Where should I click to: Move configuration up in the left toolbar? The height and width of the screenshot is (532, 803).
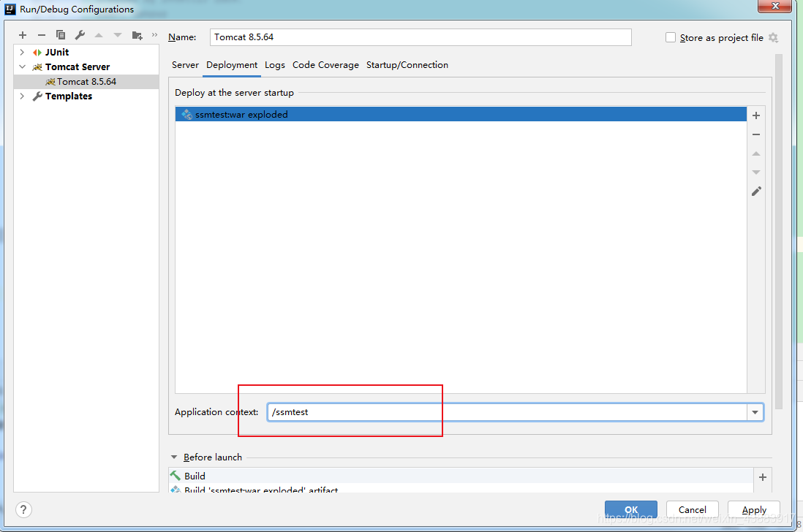99,35
